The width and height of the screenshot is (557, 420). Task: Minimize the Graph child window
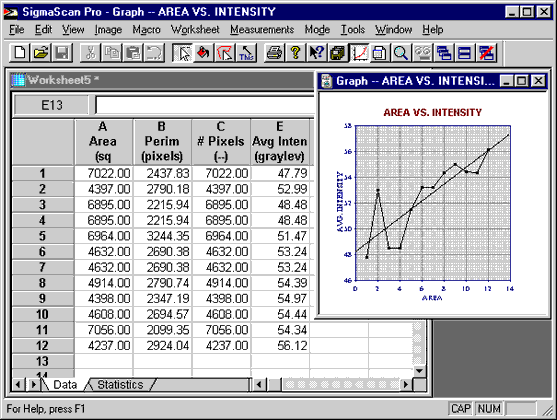coord(507,81)
